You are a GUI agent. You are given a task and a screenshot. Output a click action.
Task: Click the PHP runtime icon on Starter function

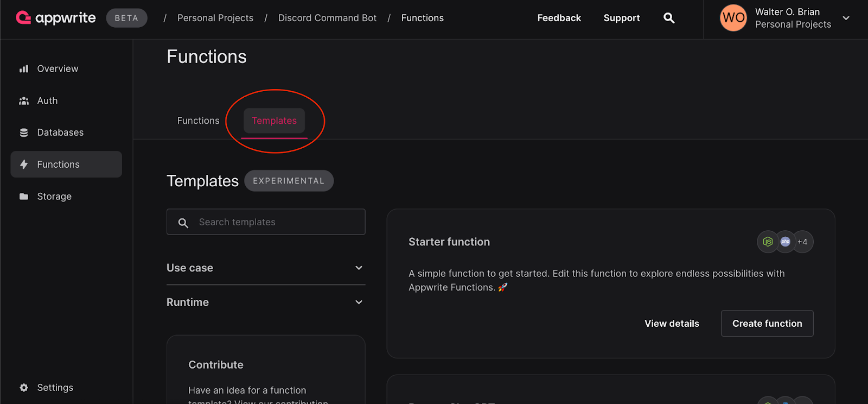(785, 242)
